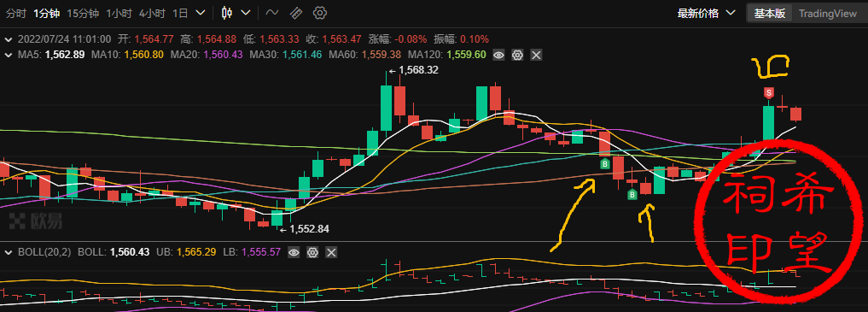Image resolution: width=868 pixels, height=312 pixels.
Task: Collapse the BOLL indicator row chevron
Action: (9, 253)
